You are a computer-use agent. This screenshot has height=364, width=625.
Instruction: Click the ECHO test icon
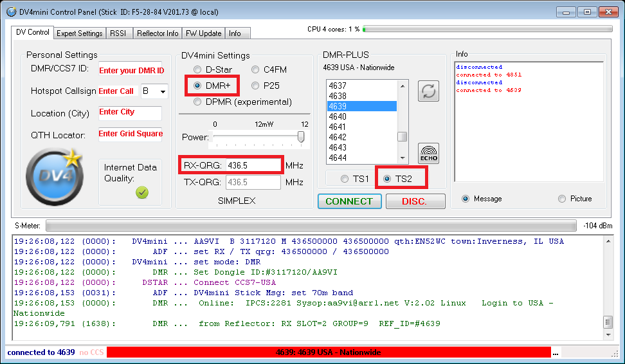tap(428, 154)
